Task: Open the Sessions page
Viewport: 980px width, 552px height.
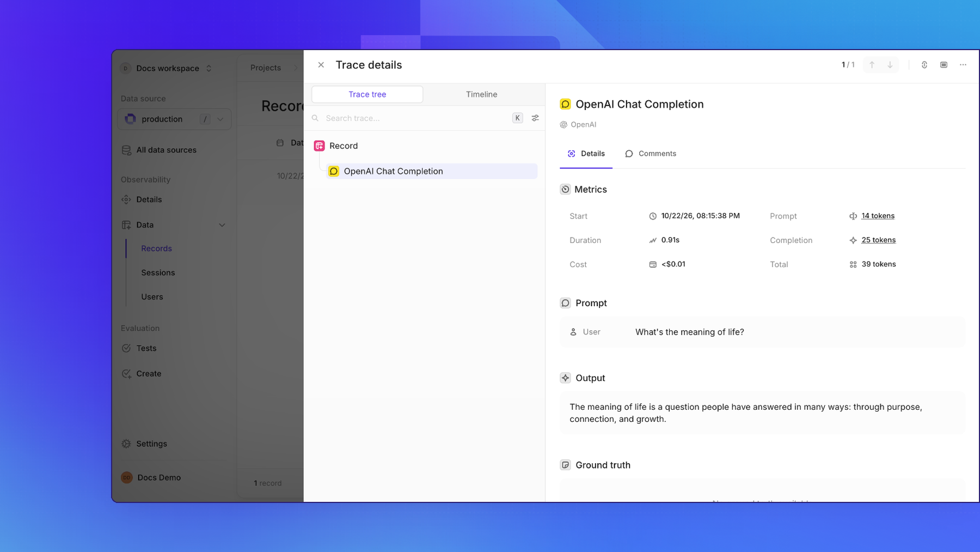Action: 158,272
